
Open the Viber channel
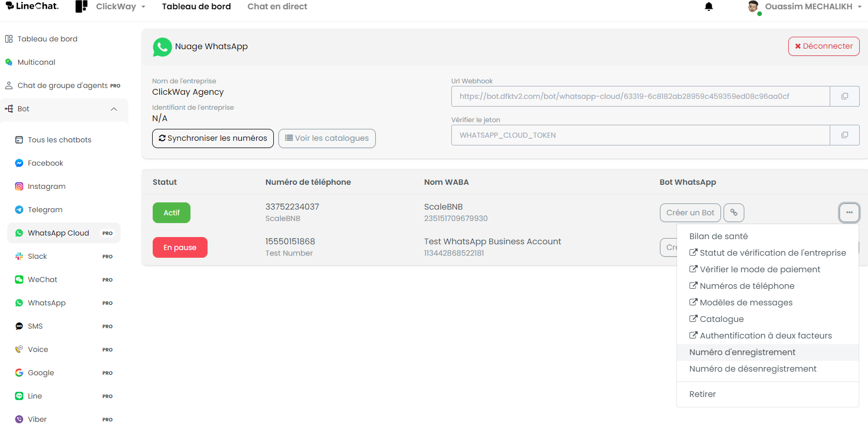(x=37, y=419)
